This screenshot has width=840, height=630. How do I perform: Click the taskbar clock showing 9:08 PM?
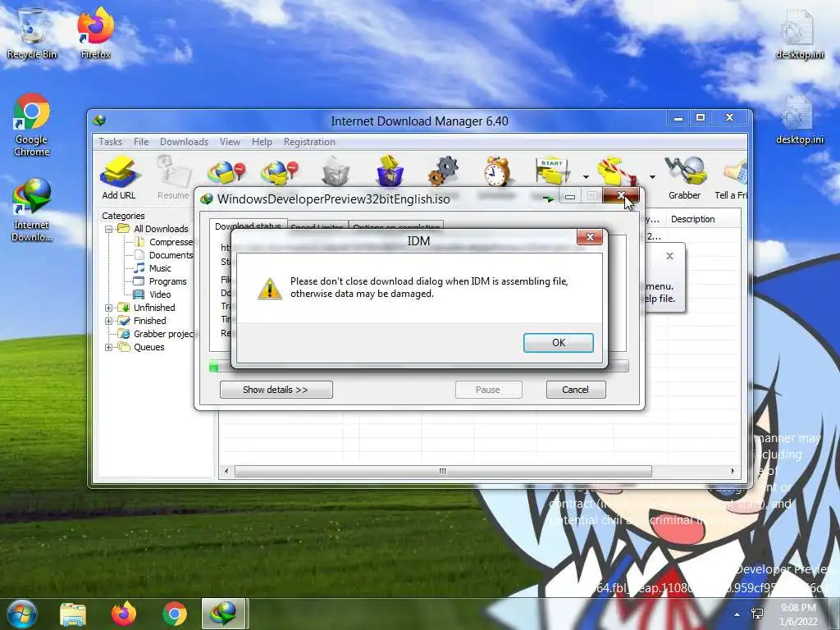coord(798,614)
